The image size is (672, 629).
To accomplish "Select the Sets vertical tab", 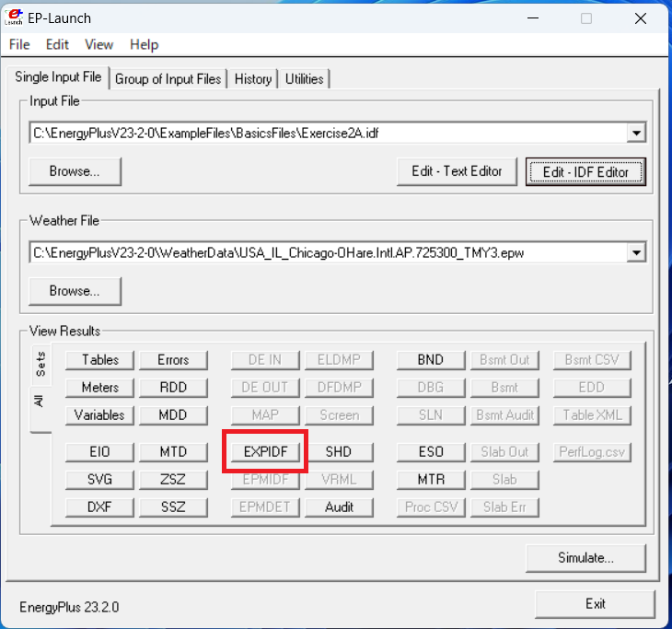I will (41, 364).
